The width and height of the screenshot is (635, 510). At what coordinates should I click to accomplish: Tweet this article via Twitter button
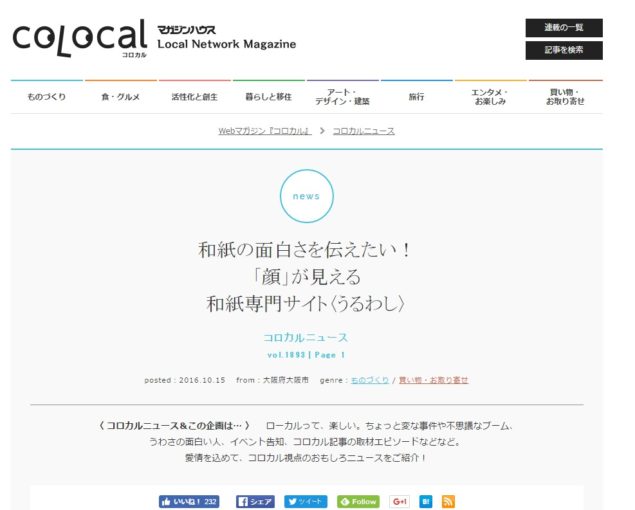point(306,501)
